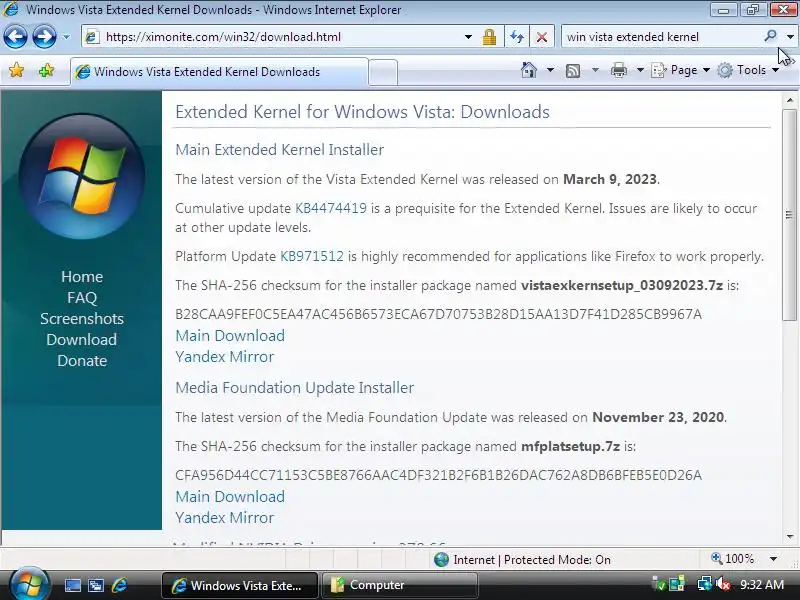This screenshot has width=800, height=600.
Task: Open the KB4474419 update link
Action: pos(331,208)
